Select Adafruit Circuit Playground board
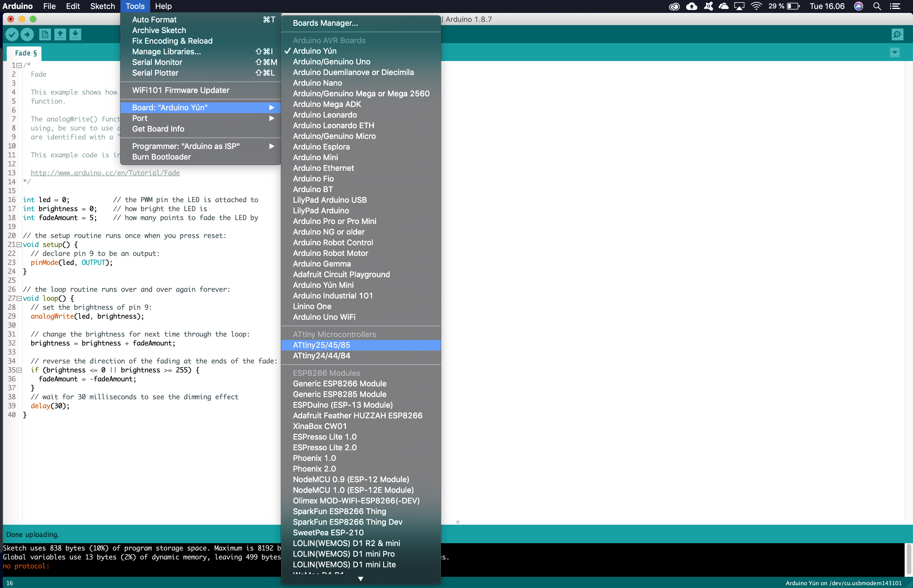This screenshot has height=588, width=913. (x=361, y=274)
